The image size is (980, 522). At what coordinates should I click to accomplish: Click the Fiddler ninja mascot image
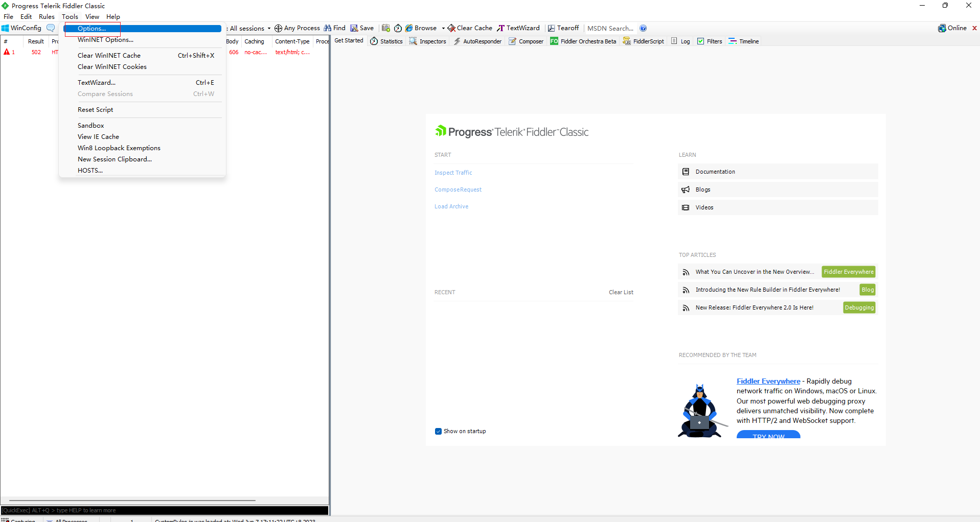702,411
